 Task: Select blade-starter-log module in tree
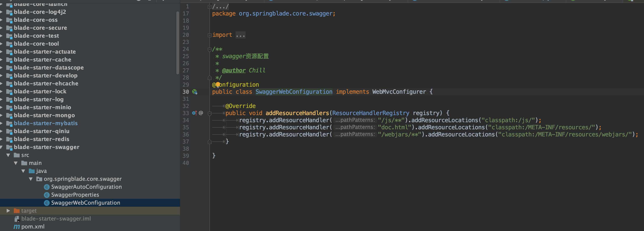click(x=39, y=99)
